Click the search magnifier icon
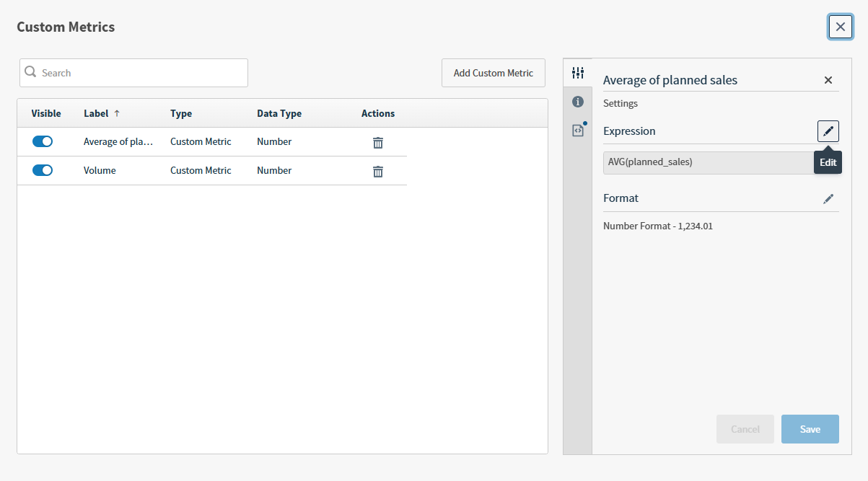The width and height of the screenshot is (868, 481). click(30, 72)
